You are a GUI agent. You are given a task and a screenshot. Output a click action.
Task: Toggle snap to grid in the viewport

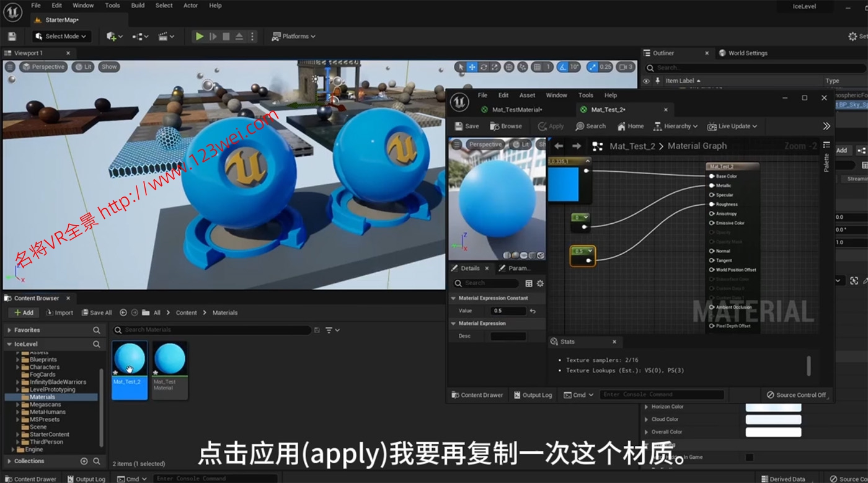tap(536, 67)
